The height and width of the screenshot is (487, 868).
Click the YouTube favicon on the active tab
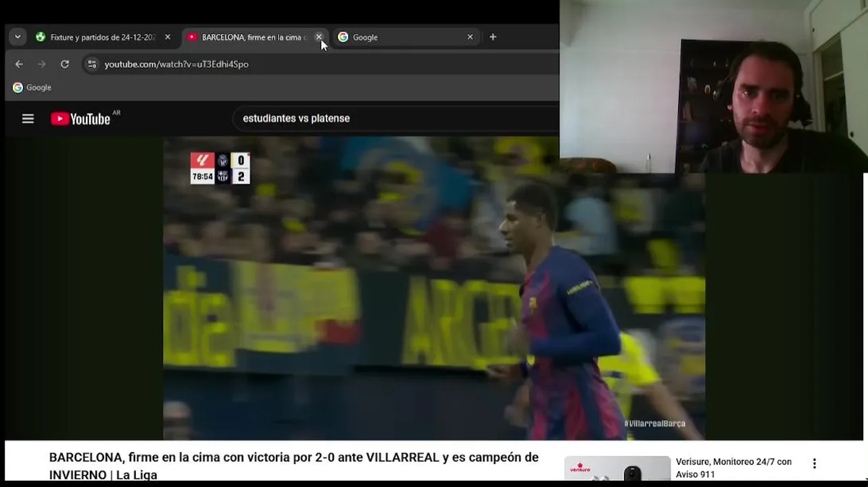pyautogui.click(x=192, y=37)
